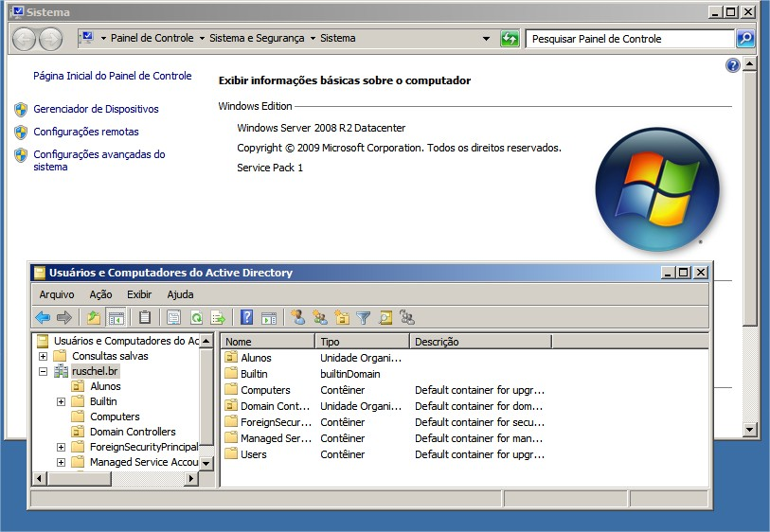Export list toolbar icon
The width and height of the screenshot is (770, 532).
[x=218, y=318]
